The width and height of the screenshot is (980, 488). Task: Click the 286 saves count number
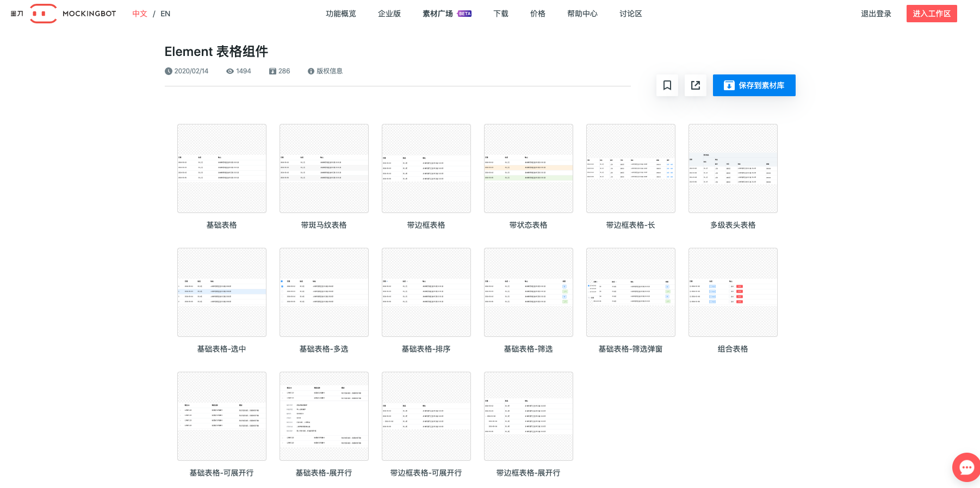pyautogui.click(x=284, y=71)
